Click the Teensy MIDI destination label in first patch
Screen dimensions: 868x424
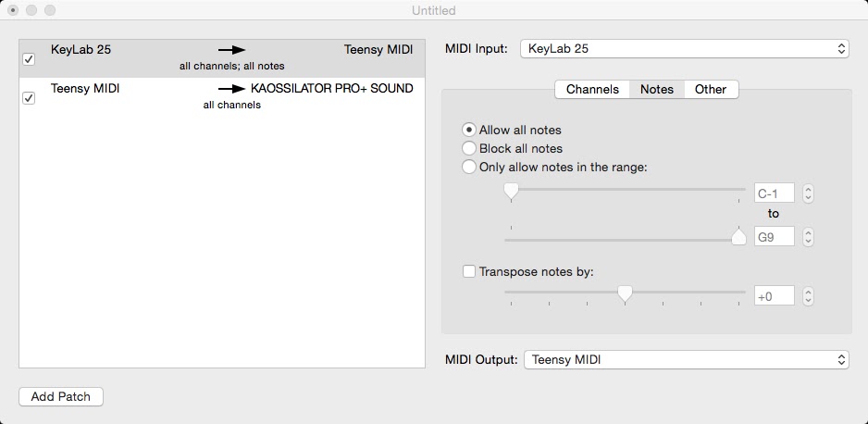coord(378,49)
